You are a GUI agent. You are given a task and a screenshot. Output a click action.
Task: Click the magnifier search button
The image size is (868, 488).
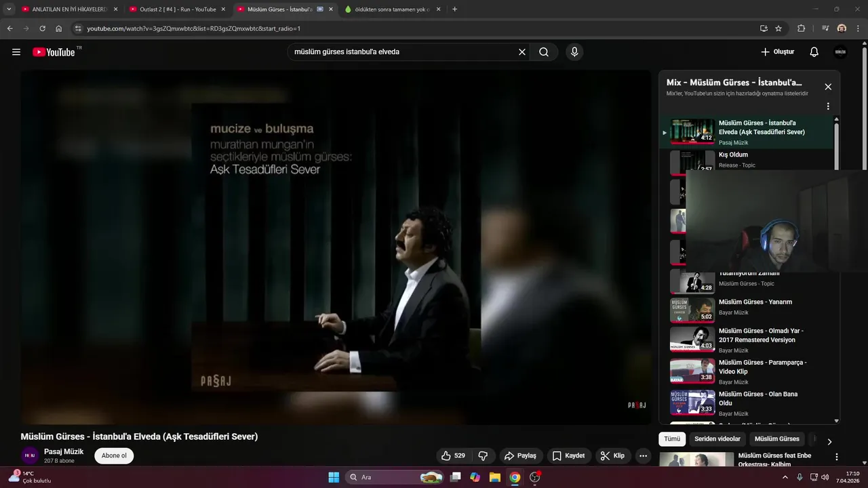coord(544,52)
